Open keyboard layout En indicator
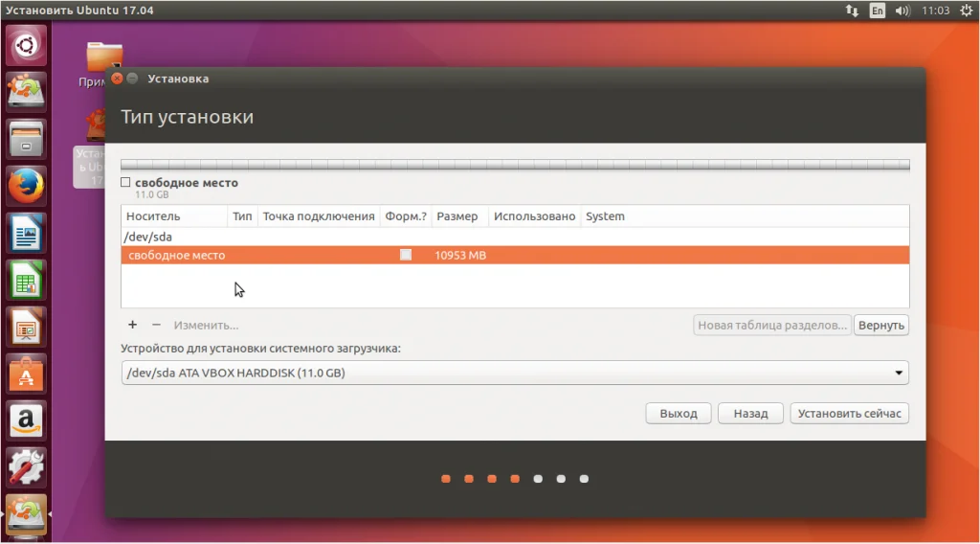 (x=878, y=11)
